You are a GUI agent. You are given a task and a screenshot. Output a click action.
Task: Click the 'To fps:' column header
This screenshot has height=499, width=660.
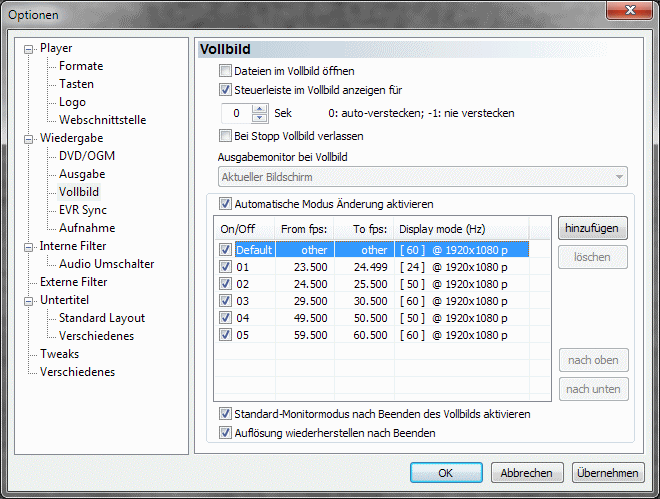pyautogui.click(x=364, y=229)
